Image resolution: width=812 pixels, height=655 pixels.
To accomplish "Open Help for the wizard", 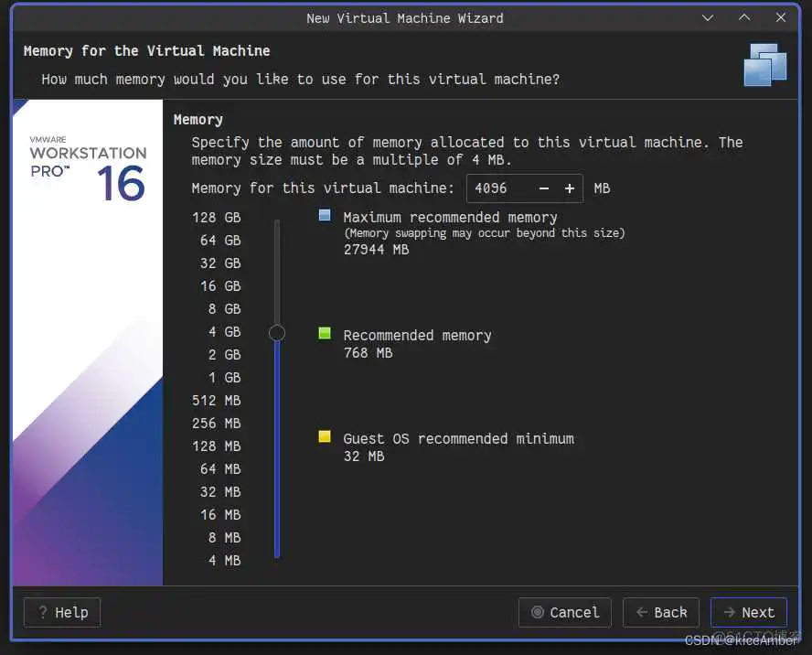I will 61,613.
